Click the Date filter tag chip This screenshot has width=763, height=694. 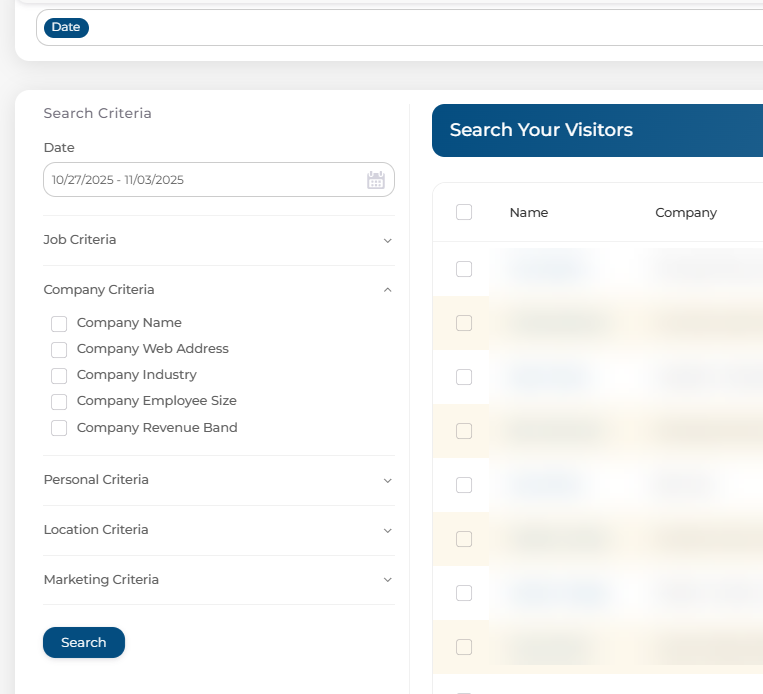(66, 28)
